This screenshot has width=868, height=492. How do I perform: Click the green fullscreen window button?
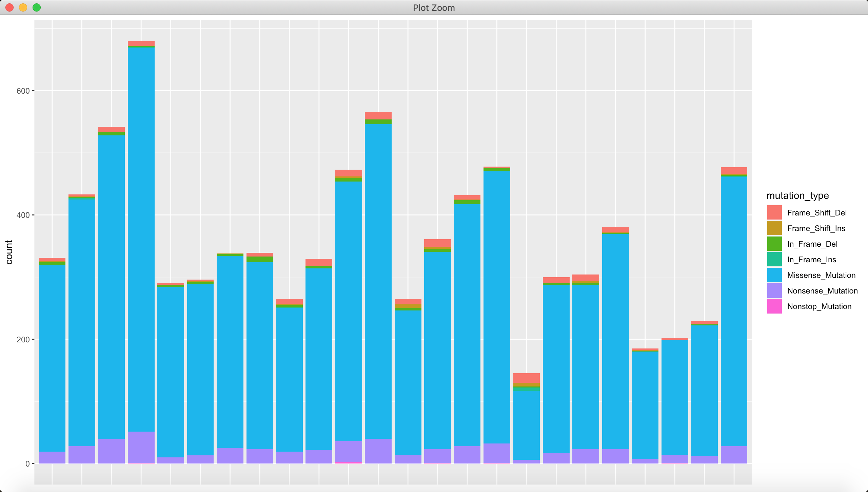(x=37, y=7)
